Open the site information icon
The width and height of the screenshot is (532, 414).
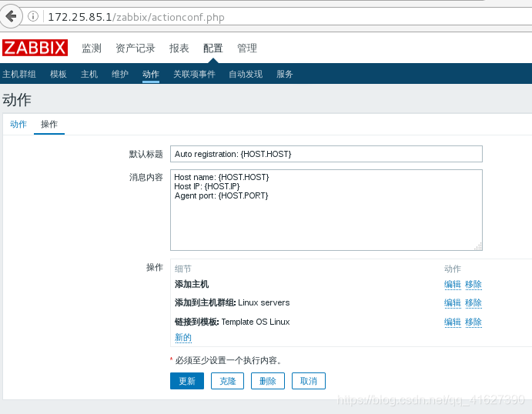pyautogui.click(x=33, y=16)
